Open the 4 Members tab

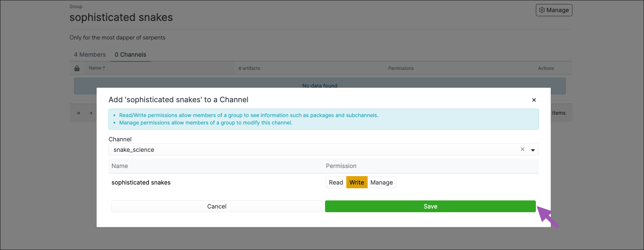(x=90, y=55)
